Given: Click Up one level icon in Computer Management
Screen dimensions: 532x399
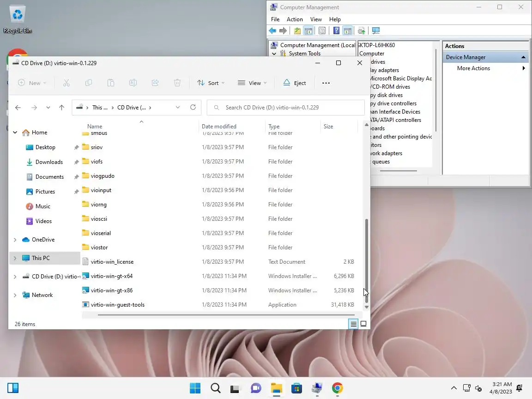Looking at the screenshot, I should 297,31.
